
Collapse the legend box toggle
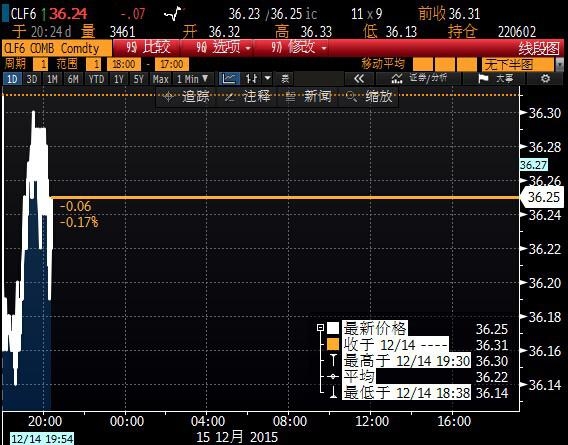pyautogui.click(x=320, y=328)
